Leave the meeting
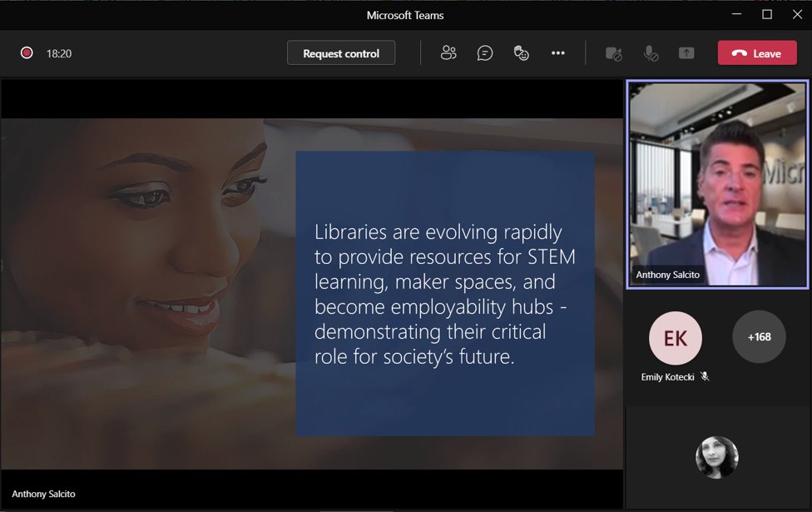Viewport: 812px width, 512px height. click(757, 52)
